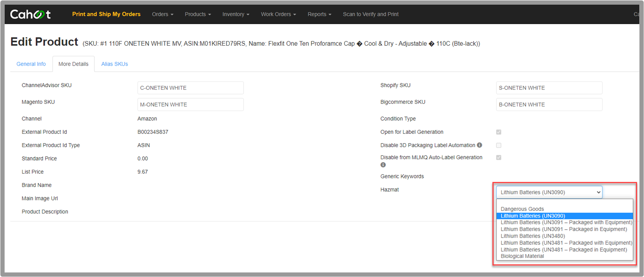This screenshot has height=277, width=644.
Task: Select the blank hazmat option
Action: coord(564,202)
